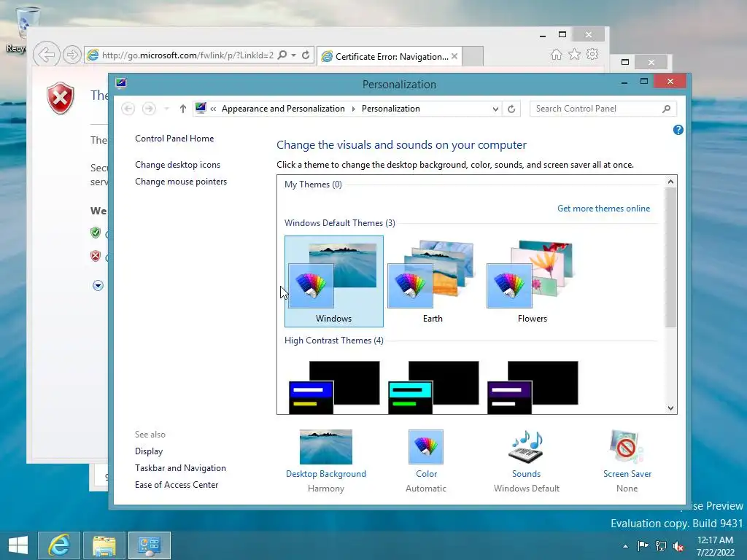Click the Personalization window back arrow

128,109
